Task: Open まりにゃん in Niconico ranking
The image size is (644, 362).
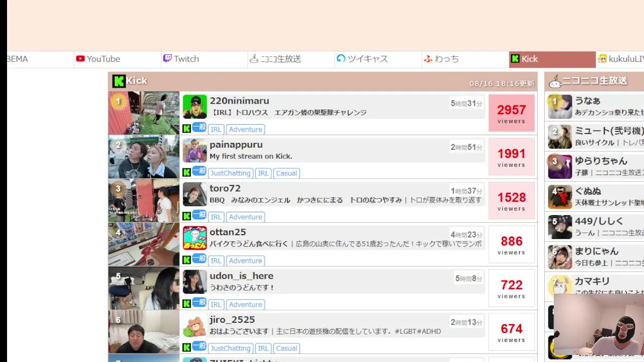Action: (597, 251)
